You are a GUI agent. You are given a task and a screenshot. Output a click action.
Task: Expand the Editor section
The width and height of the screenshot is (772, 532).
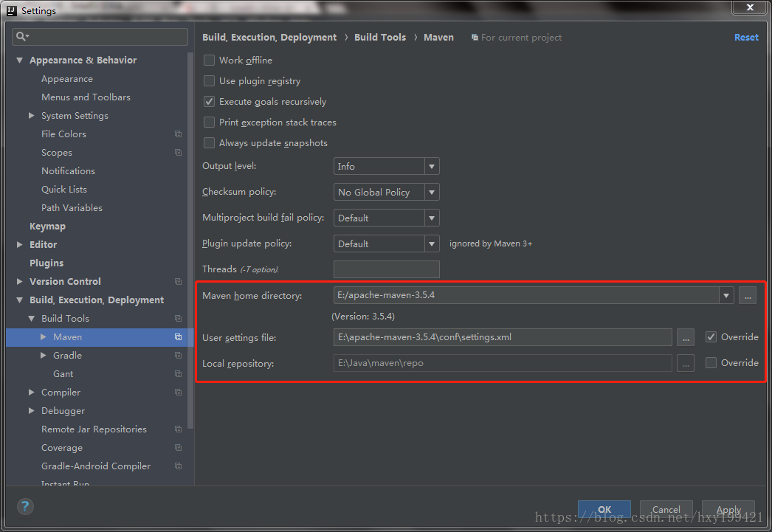point(20,244)
